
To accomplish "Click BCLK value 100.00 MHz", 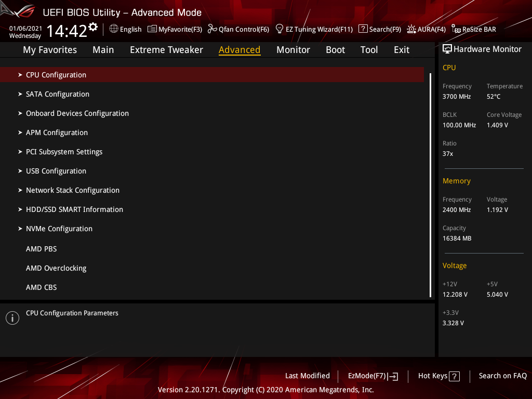I will click(459, 125).
